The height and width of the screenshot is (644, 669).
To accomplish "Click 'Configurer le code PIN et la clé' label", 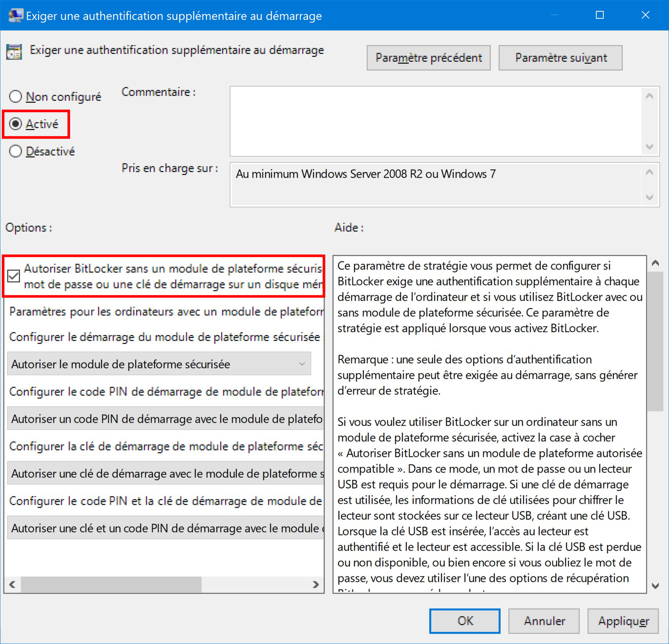I will pos(166,501).
